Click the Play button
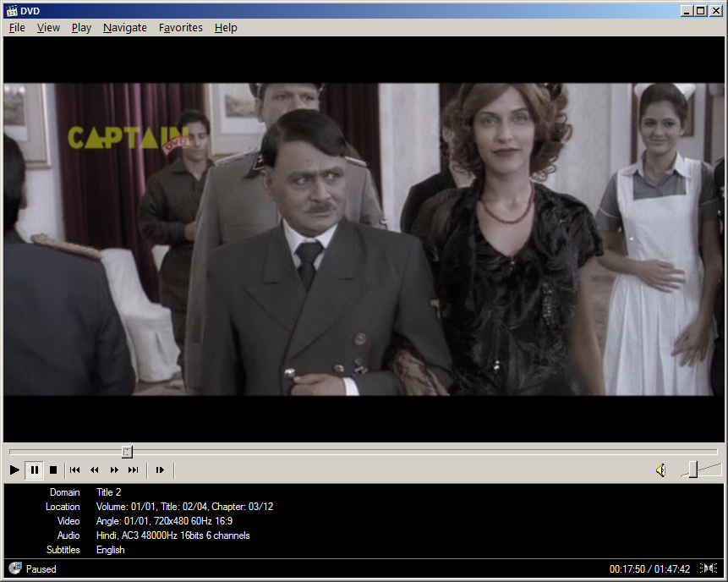Image resolution: width=728 pixels, height=582 pixels. [x=14, y=470]
